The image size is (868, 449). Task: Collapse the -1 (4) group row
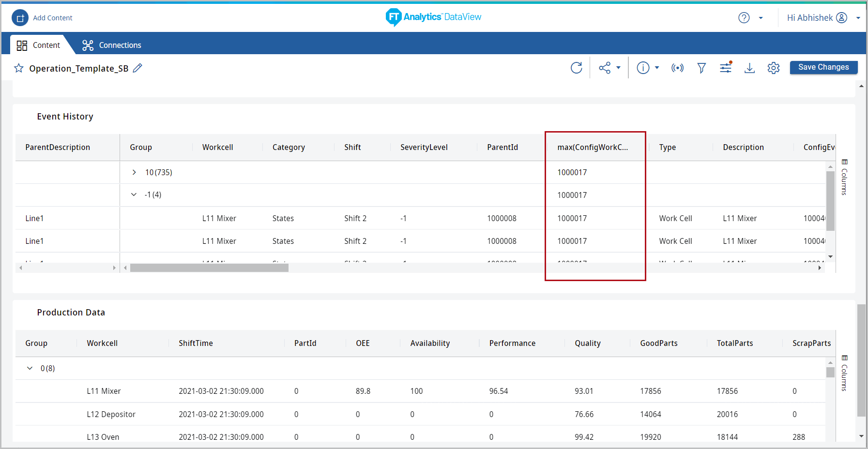coord(134,195)
